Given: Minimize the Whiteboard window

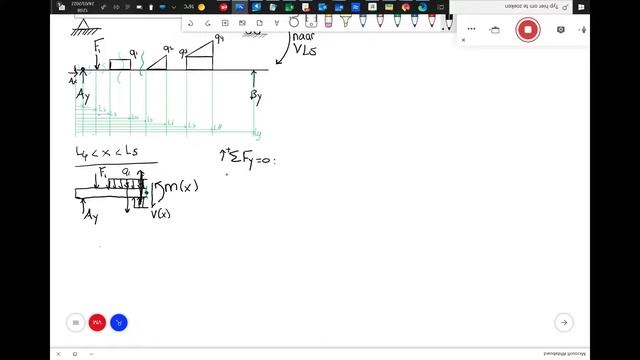Looking at the screenshot, I should (91, 354).
